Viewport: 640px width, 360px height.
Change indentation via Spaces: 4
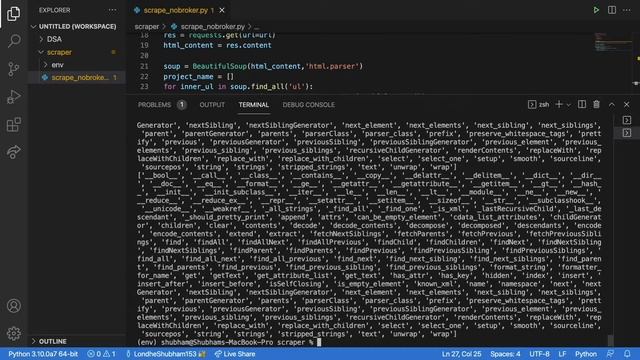click(x=505, y=354)
